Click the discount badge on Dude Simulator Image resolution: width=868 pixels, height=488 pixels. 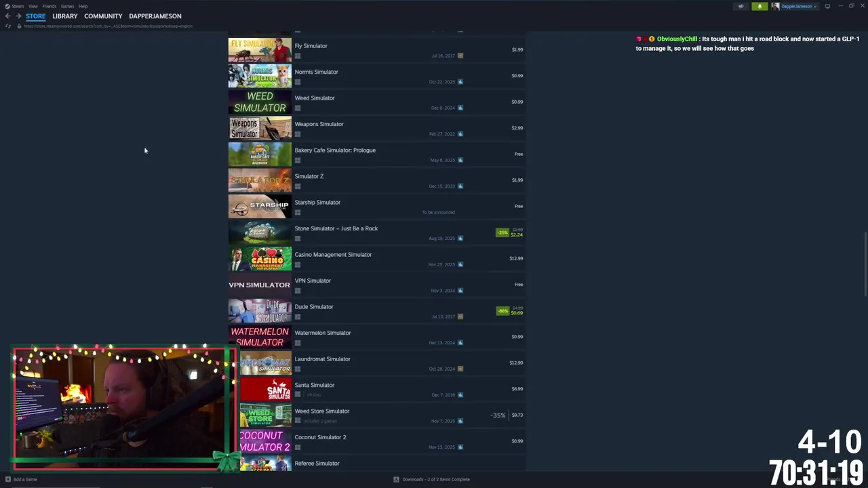click(502, 311)
